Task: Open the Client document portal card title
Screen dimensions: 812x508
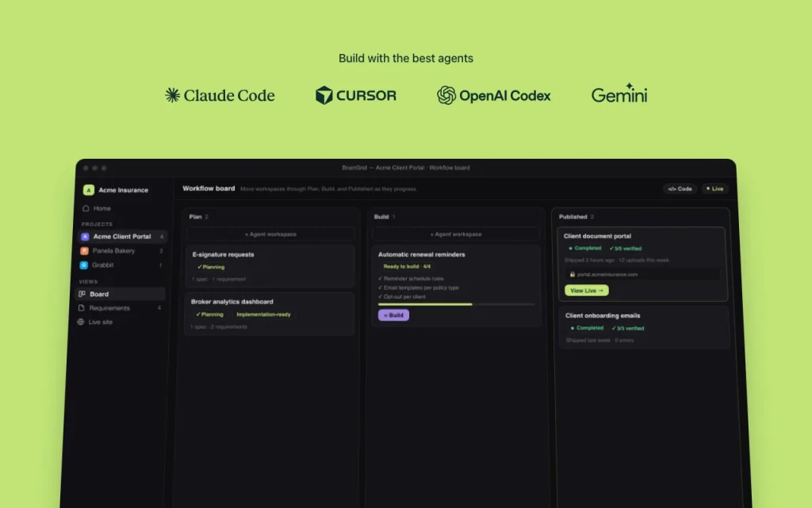Action: pos(597,236)
